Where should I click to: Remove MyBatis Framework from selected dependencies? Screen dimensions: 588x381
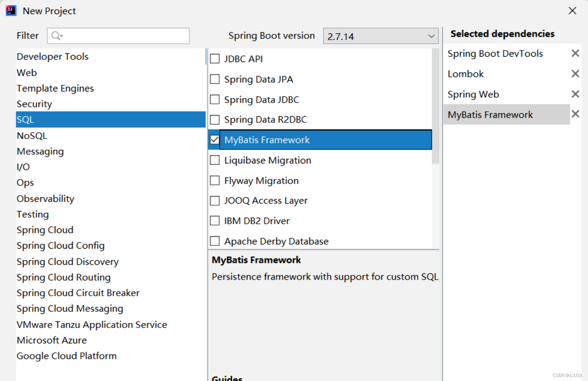point(575,114)
